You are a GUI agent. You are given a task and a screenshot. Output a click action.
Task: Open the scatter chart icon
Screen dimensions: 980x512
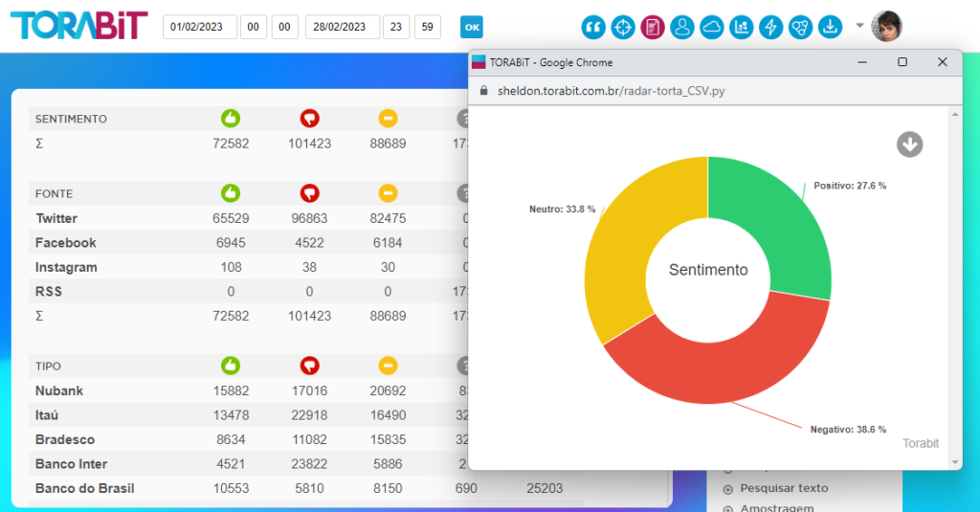(742, 27)
